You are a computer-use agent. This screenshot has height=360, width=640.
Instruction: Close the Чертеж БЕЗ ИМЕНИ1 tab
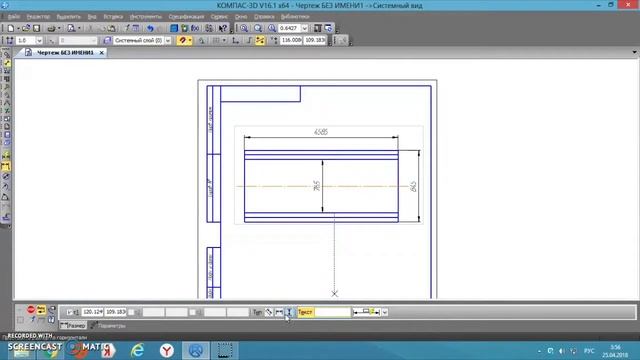(x=102, y=53)
